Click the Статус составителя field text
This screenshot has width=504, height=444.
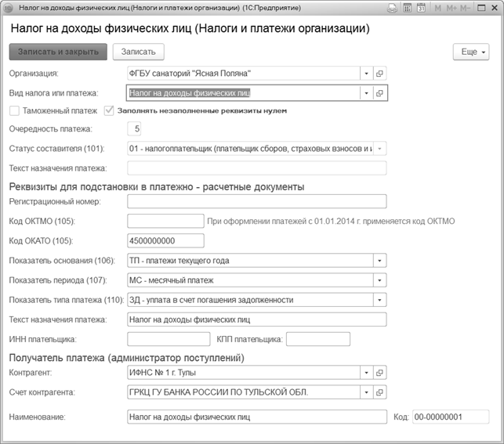250,149
